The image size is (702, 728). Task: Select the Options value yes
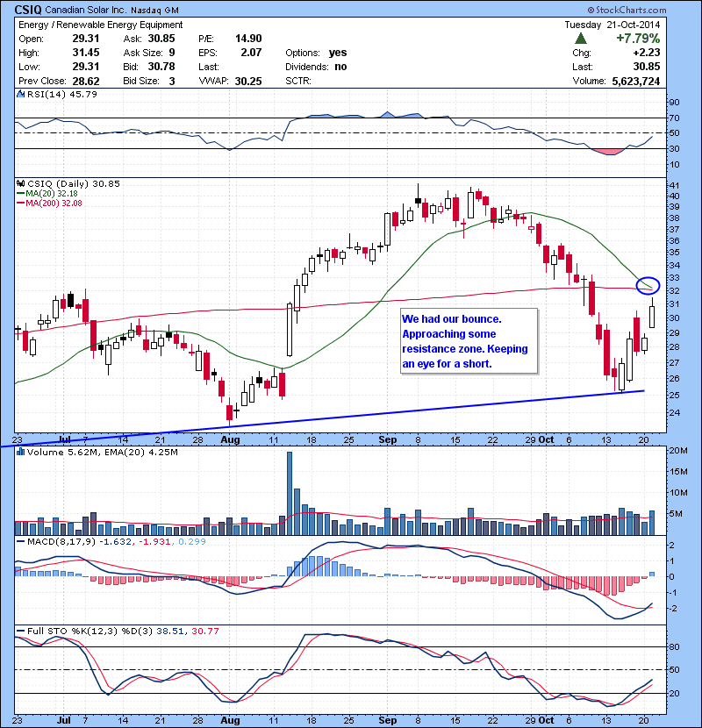(338, 53)
